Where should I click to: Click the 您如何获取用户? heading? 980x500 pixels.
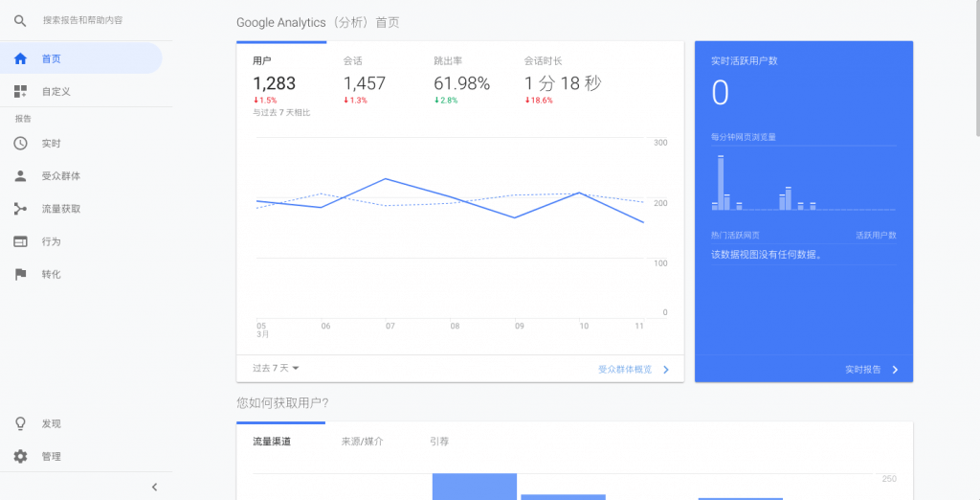[282, 403]
